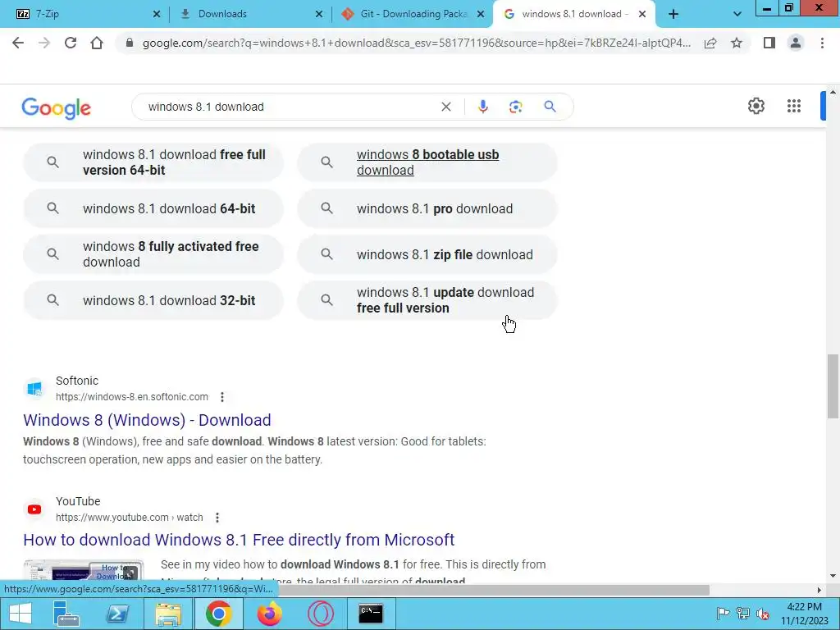Click the Chrome taskbar icon
Screen dimensions: 840x630
coord(218,614)
